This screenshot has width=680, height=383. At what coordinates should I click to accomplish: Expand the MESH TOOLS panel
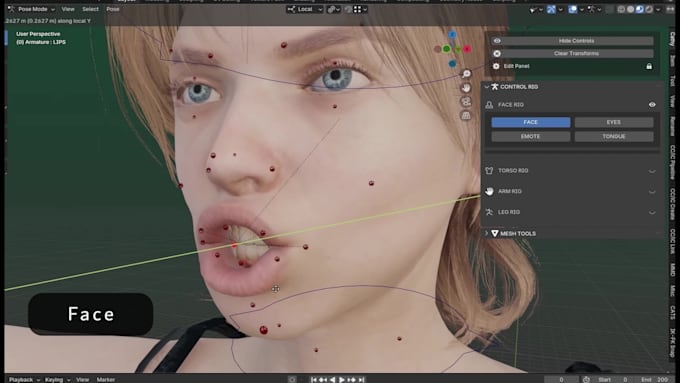coord(487,233)
